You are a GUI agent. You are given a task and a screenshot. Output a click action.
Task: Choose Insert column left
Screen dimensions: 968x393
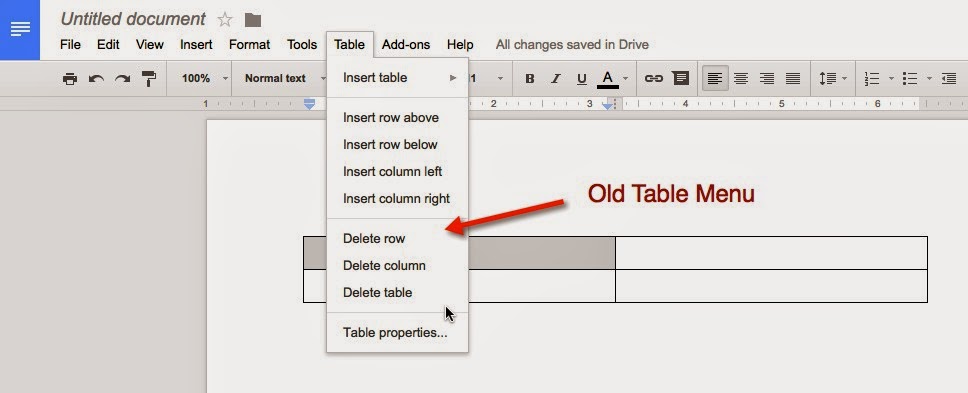click(x=398, y=172)
